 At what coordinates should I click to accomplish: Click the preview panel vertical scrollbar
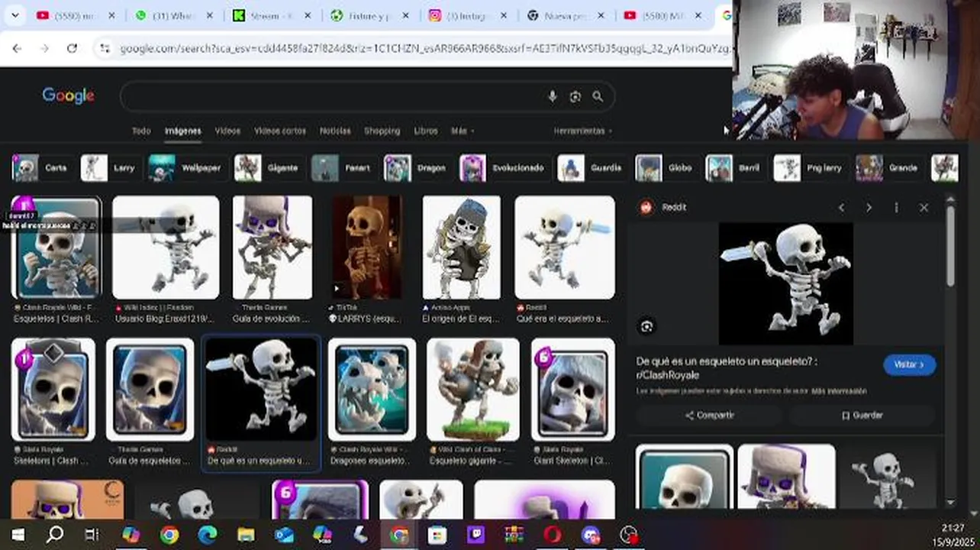point(950,246)
